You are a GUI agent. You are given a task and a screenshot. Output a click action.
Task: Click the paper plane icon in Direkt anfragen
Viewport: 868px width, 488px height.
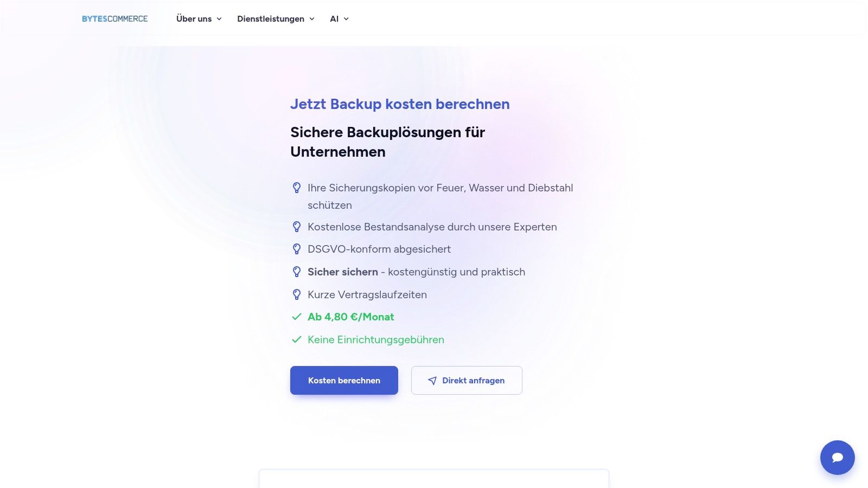point(432,381)
